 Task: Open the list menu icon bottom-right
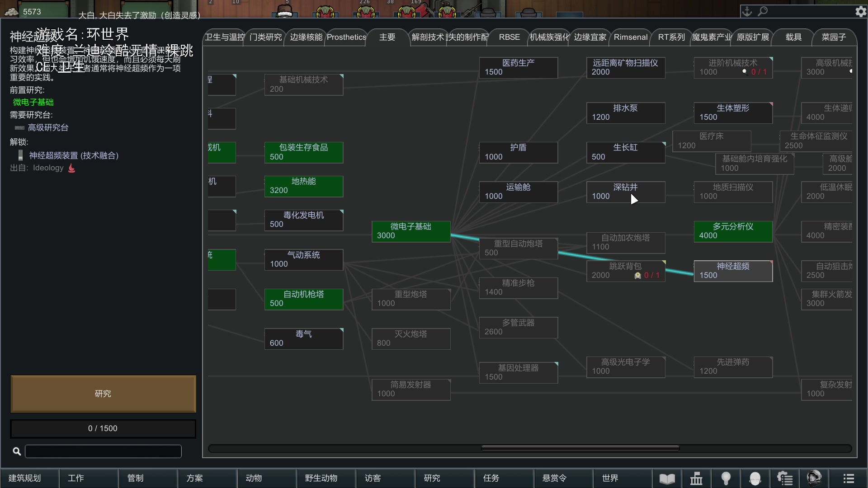[849, 478]
